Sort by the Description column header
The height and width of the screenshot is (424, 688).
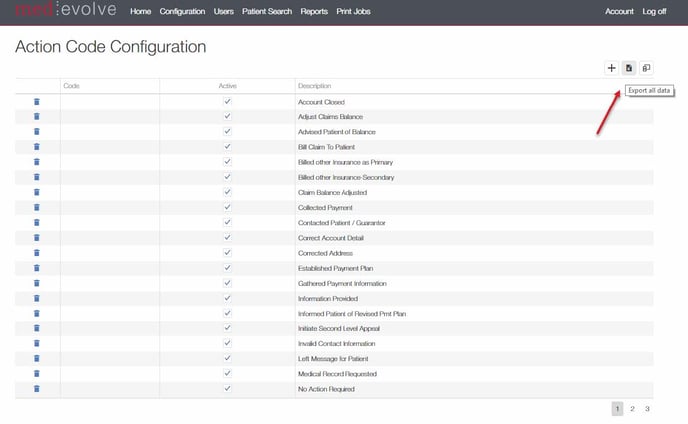[314, 86]
